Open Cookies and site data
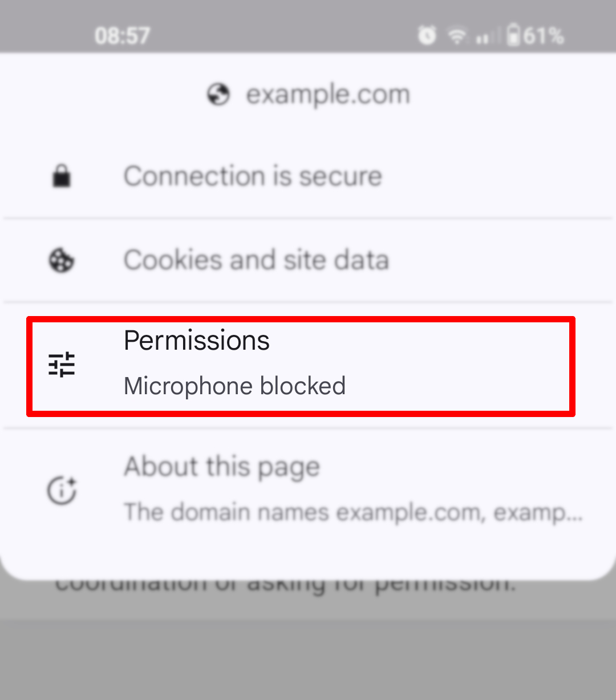The width and height of the screenshot is (616, 700). point(256,260)
